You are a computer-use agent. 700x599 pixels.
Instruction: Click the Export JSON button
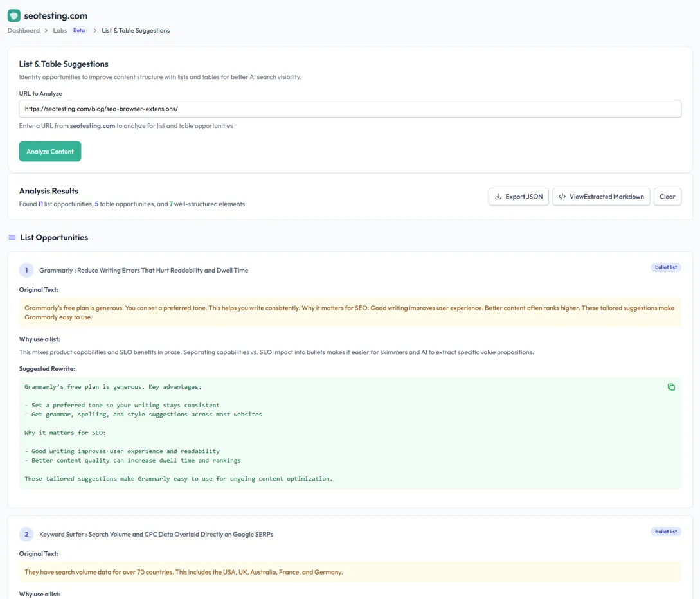(x=518, y=197)
